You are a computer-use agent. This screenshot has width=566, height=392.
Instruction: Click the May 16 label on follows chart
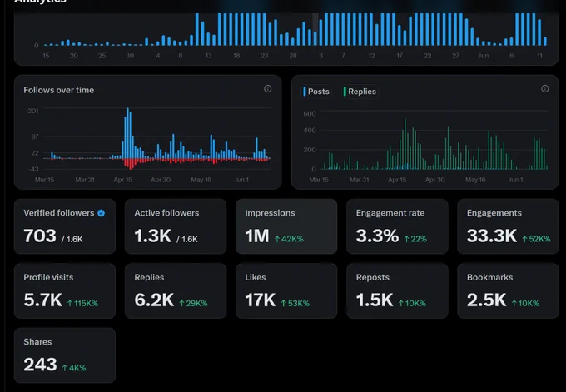[201, 180]
